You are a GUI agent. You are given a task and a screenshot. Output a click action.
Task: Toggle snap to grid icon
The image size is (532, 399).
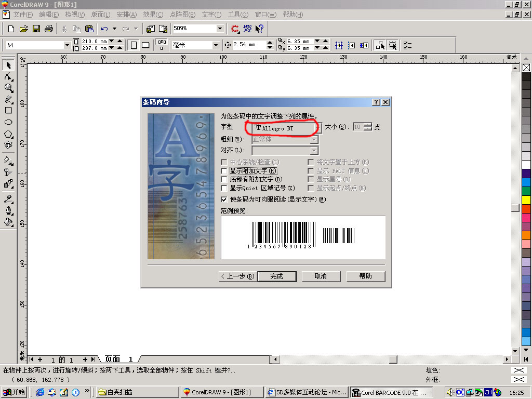pyautogui.click(x=339, y=45)
